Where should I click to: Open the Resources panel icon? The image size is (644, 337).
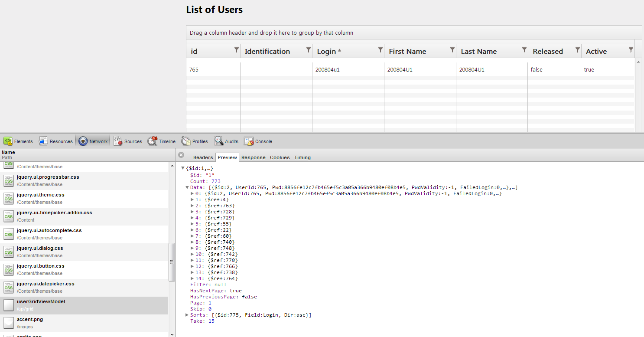pyautogui.click(x=44, y=141)
